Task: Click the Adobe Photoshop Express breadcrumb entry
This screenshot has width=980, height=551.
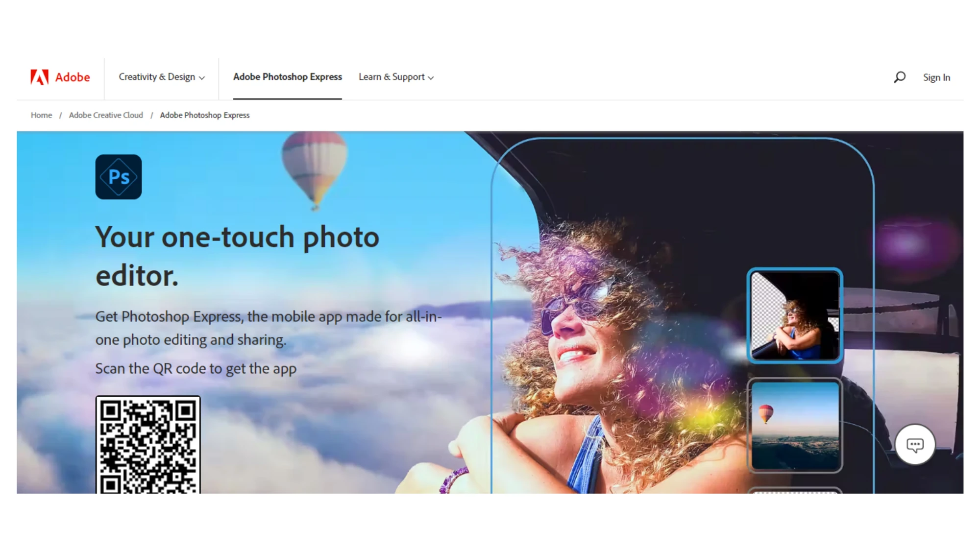Action: point(205,115)
